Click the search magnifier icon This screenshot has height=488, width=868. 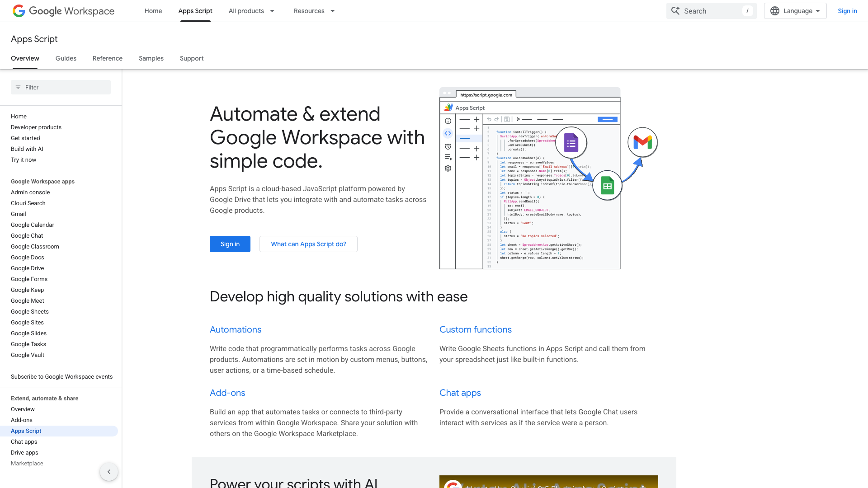pyautogui.click(x=675, y=11)
